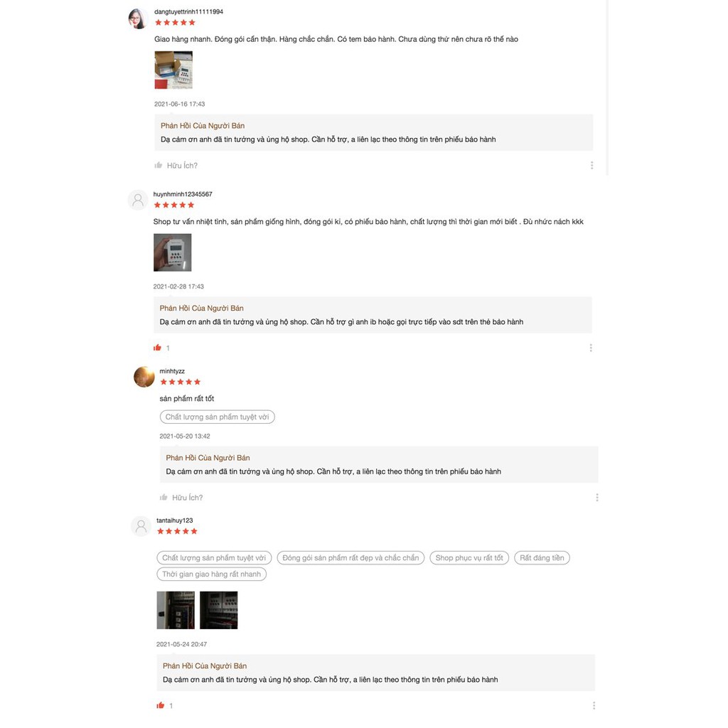
Task: Click username minhtyzz
Action: click(x=172, y=371)
